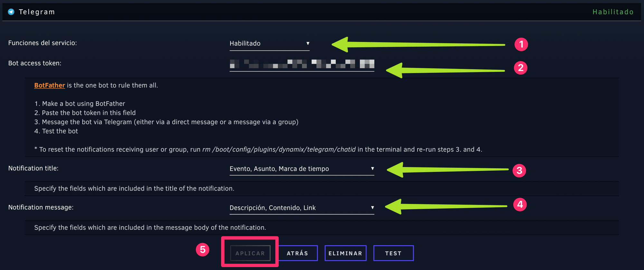Click the Telegram paper plane icon
Image resolution: width=644 pixels, height=270 pixels.
(x=11, y=12)
